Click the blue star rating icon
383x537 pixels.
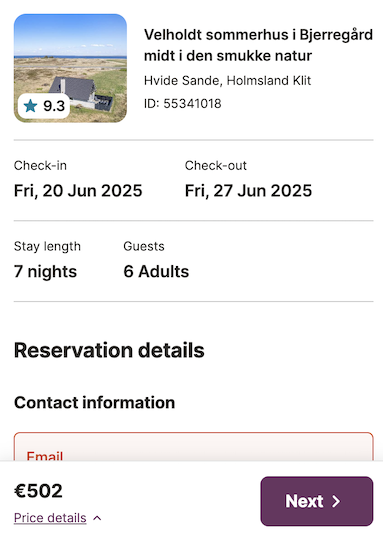click(x=30, y=106)
